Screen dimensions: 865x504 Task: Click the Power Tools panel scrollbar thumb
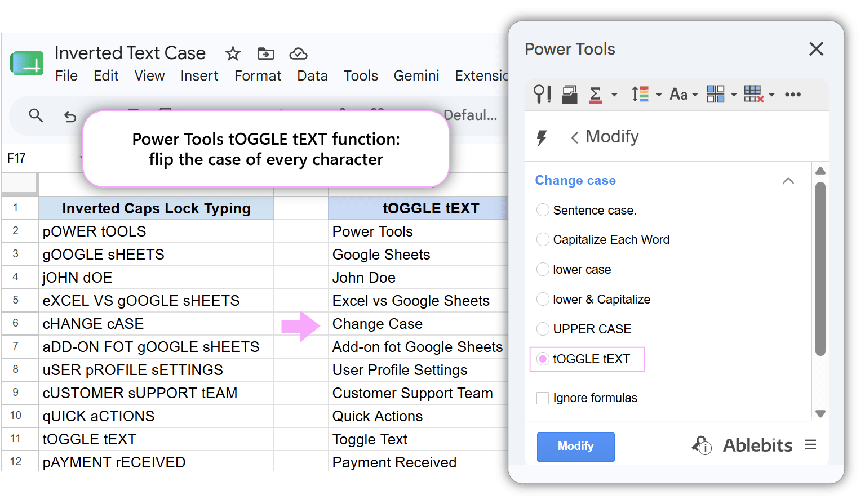[820, 269]
